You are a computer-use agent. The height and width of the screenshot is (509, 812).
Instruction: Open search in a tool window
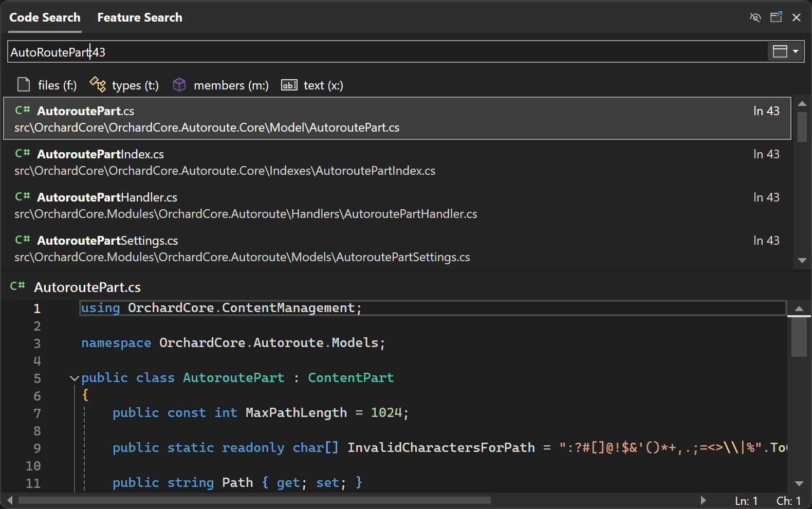776,17
